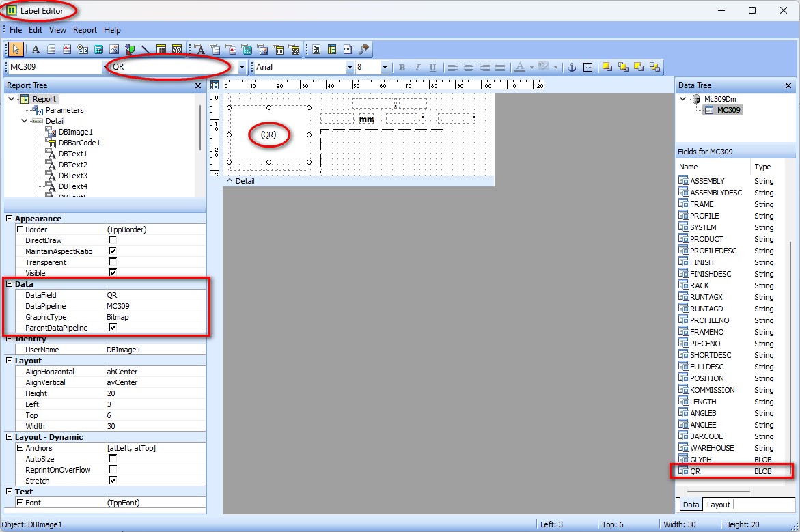The image size is (800, 532).
Task: Select the PaintBox brush tool
Action: (363, 49)
